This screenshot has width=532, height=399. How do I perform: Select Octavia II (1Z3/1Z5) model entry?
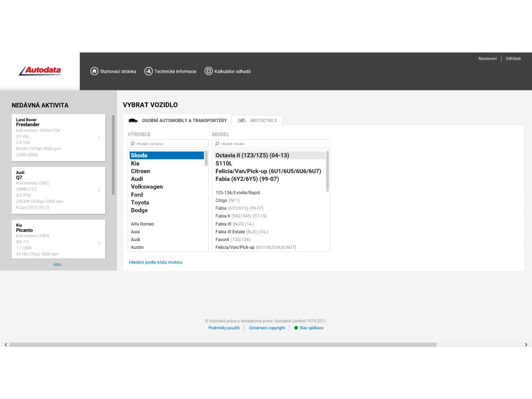click(x=252, y=155)
